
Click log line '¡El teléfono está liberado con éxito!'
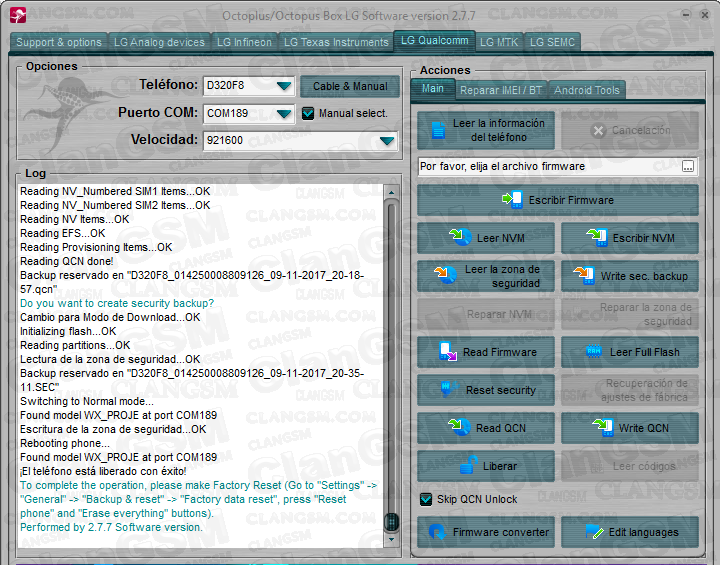click(103, 471)
